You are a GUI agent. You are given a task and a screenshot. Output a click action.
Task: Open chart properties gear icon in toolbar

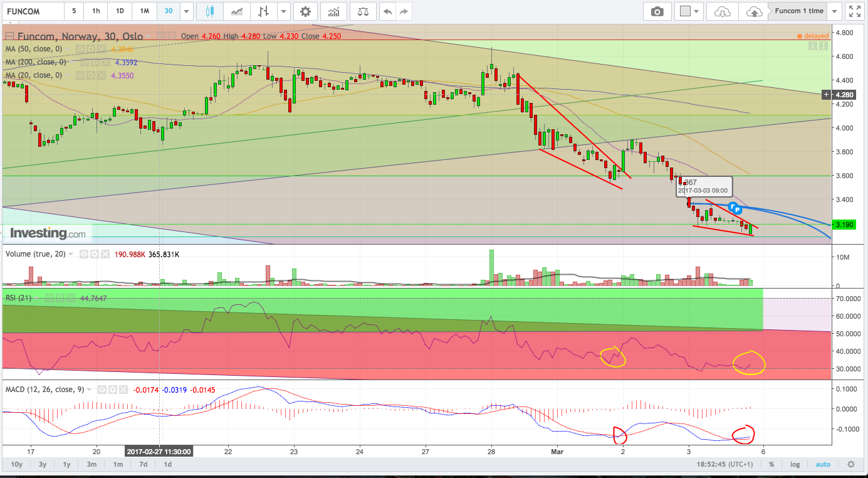[x=305, y=11]
